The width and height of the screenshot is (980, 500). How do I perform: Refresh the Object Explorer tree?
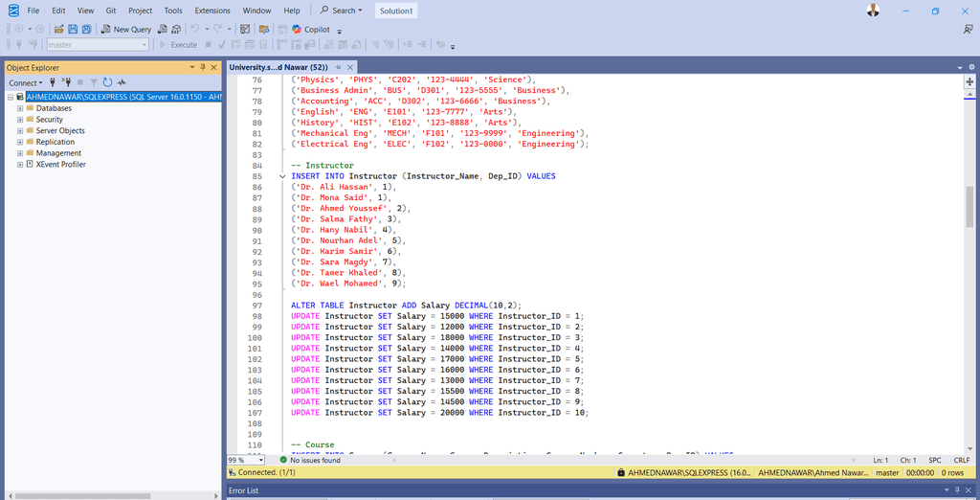[107, 82]
